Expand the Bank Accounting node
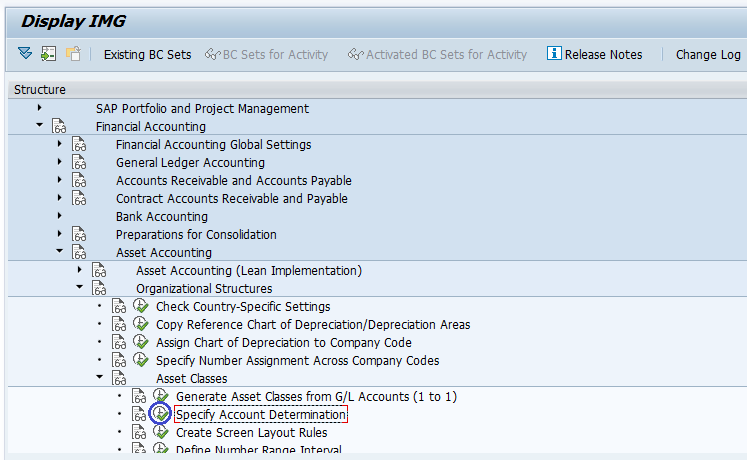747x460 pixels. [60, 216]
